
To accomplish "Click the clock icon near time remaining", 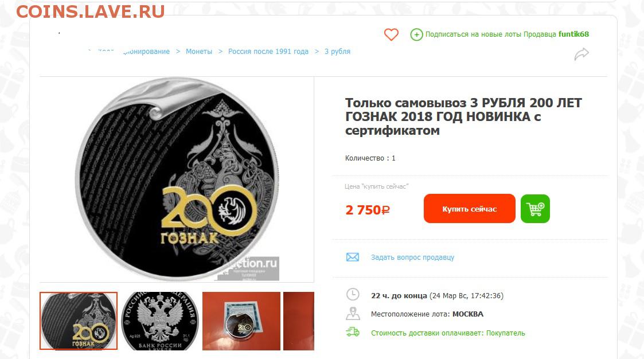I will (352, 295).
